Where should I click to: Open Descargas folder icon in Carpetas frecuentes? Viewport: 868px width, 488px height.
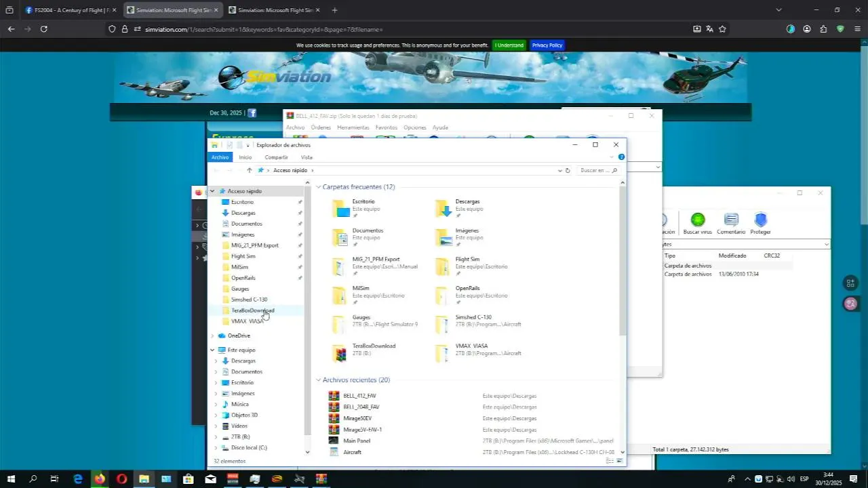click(x=443, y=209)
